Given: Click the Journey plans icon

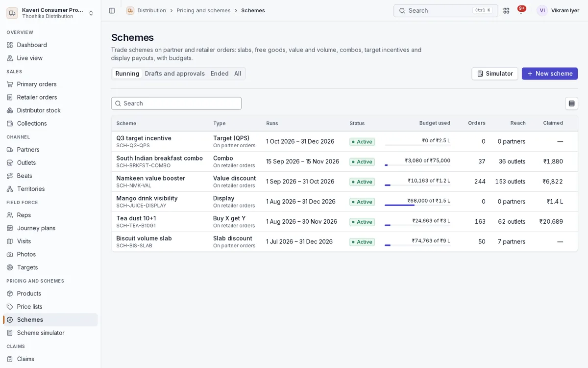Looking at the screenshot, I should [10, 228].
